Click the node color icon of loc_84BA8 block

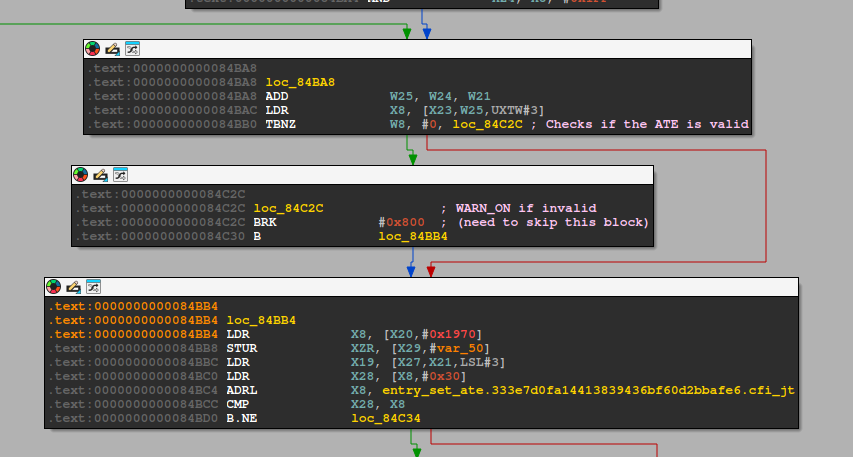coord(93,48)
